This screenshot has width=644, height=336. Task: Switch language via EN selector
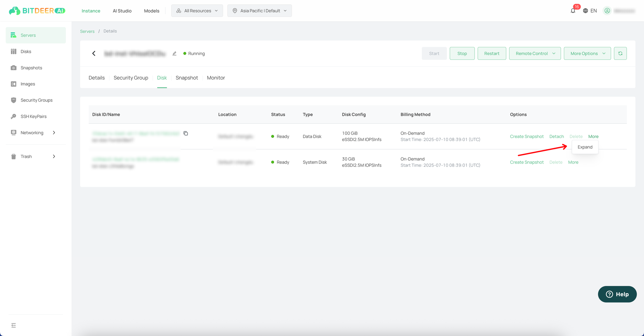593,11
